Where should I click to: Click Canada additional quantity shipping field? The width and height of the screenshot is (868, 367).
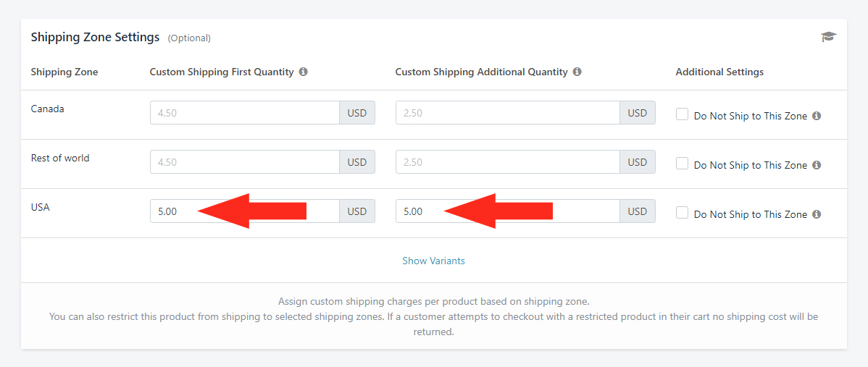pos(507,113)
